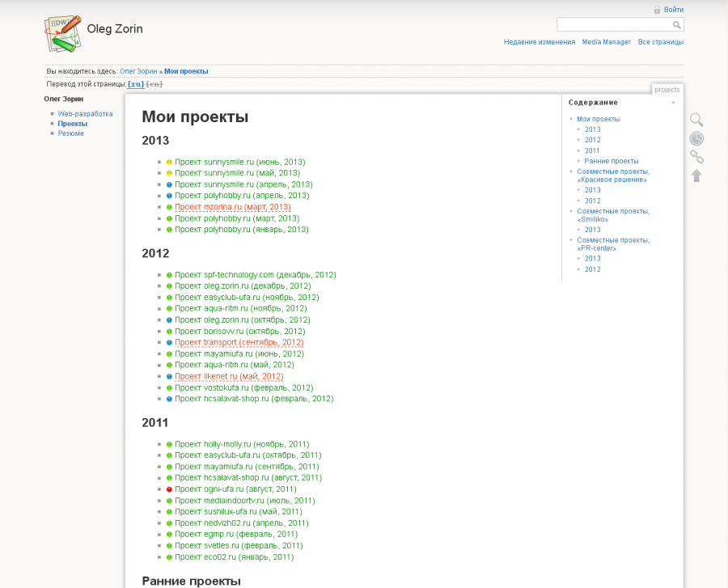Click the magnifier icon inside the search box

click(678, 24)
